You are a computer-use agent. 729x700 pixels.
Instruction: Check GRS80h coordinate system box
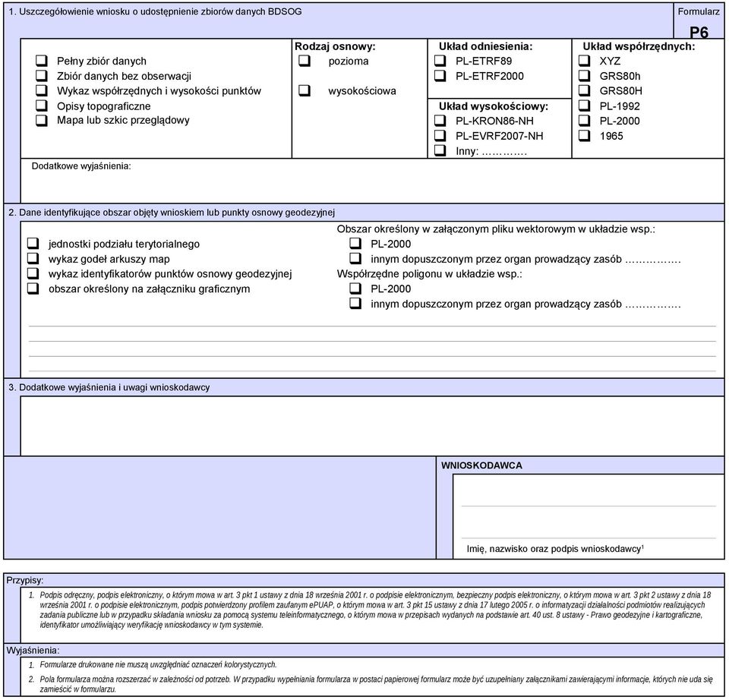(585, 75)
